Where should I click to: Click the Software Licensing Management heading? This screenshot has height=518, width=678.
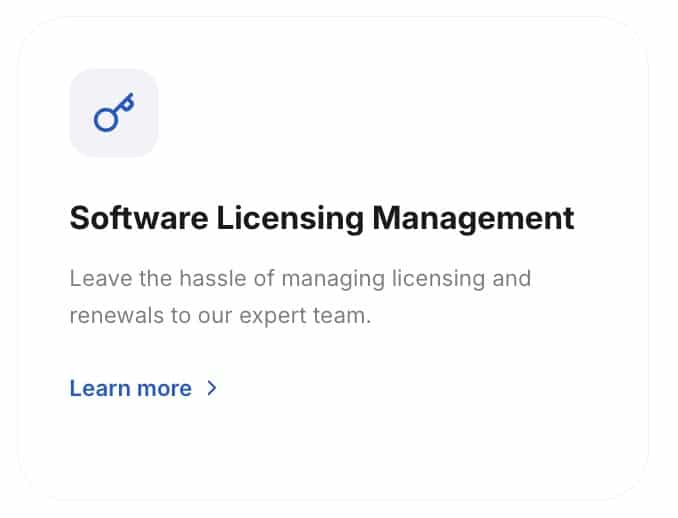[321, 218]
